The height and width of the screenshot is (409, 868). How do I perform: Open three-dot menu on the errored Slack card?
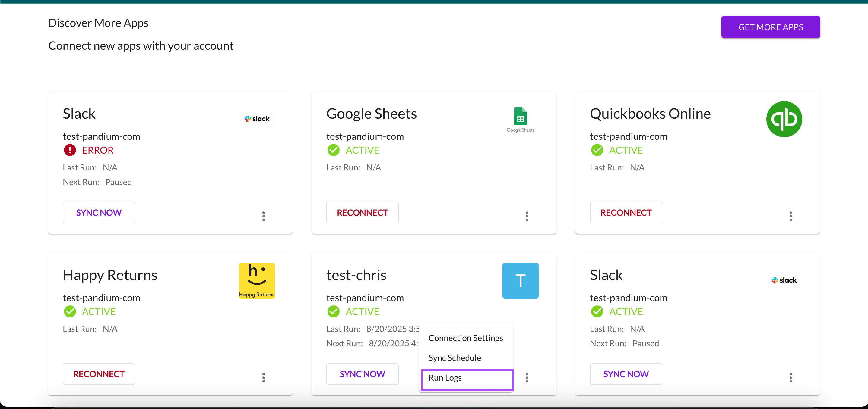tap(264, 216)
